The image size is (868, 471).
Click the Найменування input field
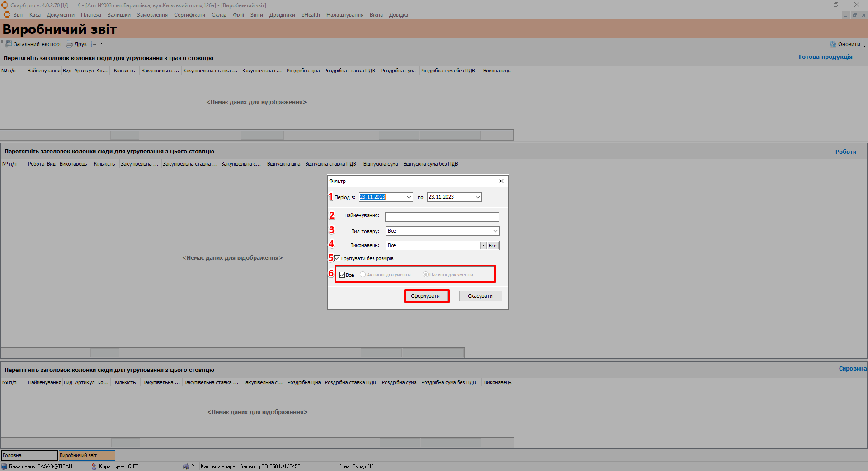442,217
